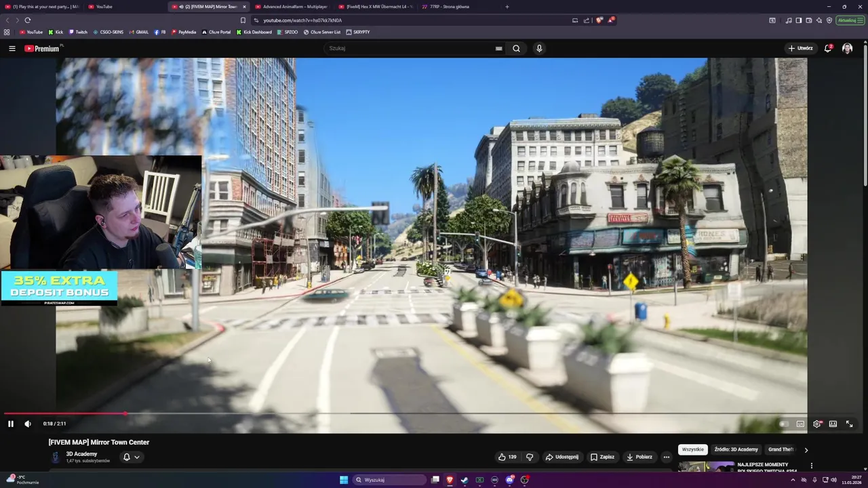Turn on subtitles with the captions icon

(x=800, y=424)
